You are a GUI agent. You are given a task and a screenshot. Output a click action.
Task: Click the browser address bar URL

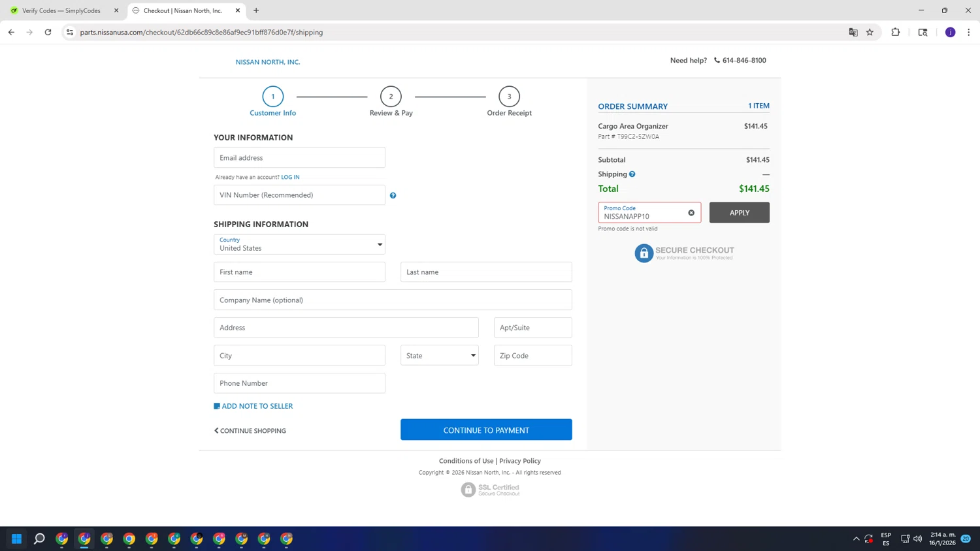pyautogui.click(x=201, y=32)
